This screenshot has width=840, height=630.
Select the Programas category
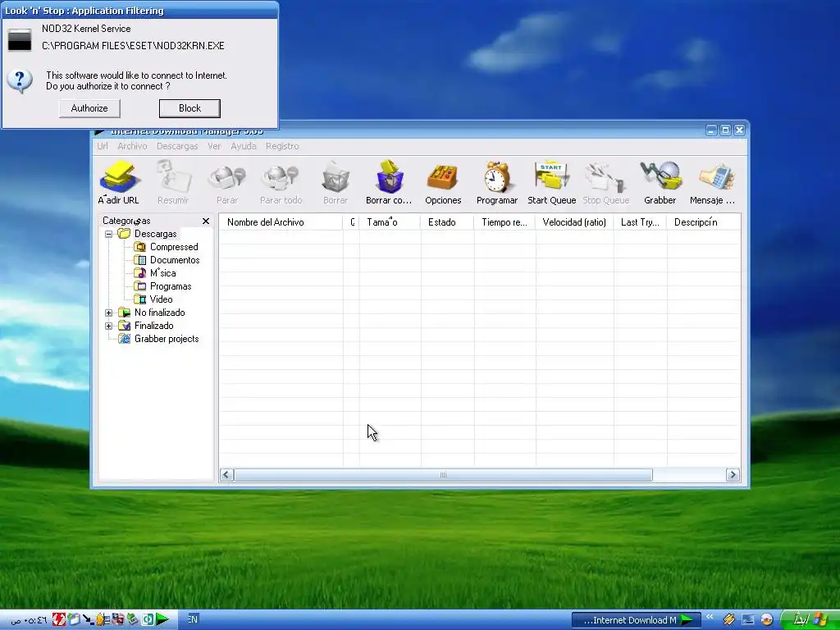pos(171,286)
